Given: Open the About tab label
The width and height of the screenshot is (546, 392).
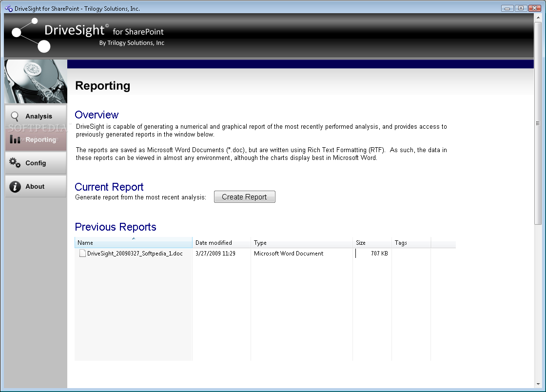Looking at the screenshot, I should click(x=35, y=187).
